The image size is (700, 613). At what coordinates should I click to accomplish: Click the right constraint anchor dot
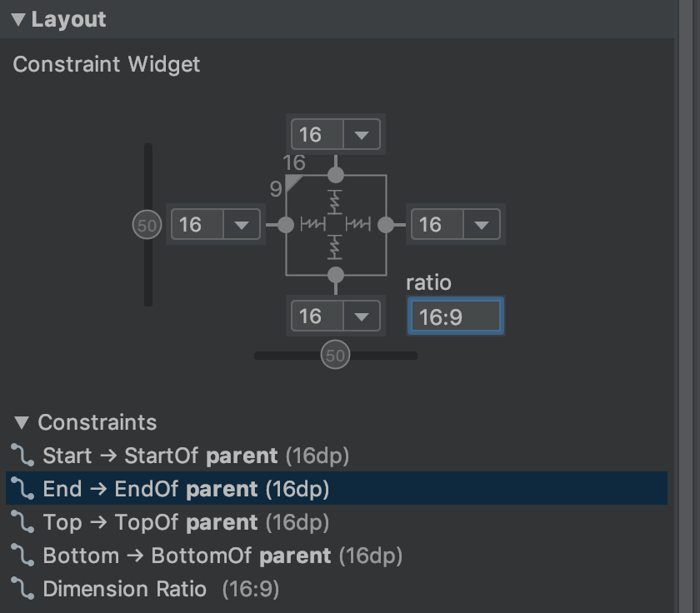tap(386, 225)
